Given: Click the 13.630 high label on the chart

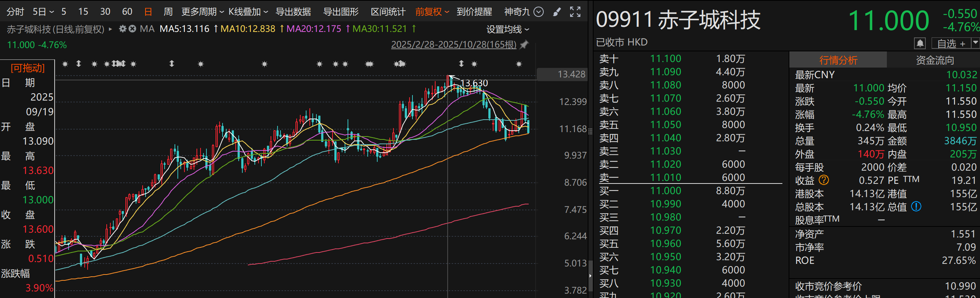Looking at the screenshot, I should pos(474,83).
